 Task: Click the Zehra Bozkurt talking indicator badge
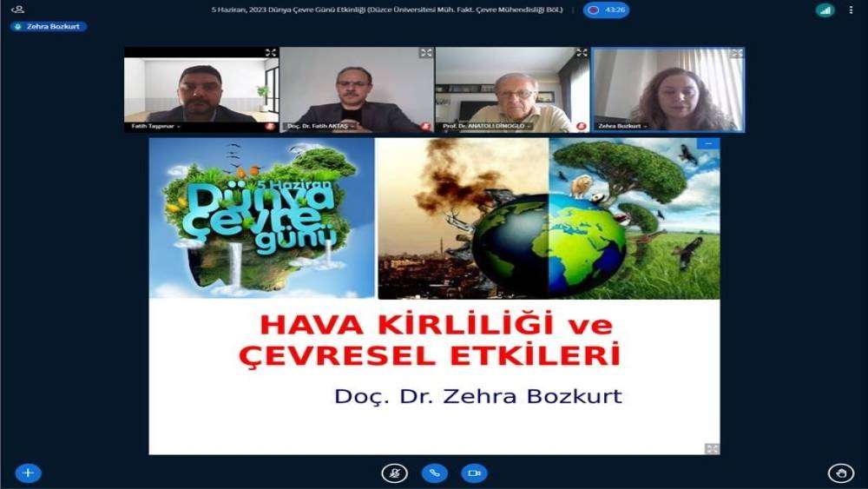[x=49, y=26]
